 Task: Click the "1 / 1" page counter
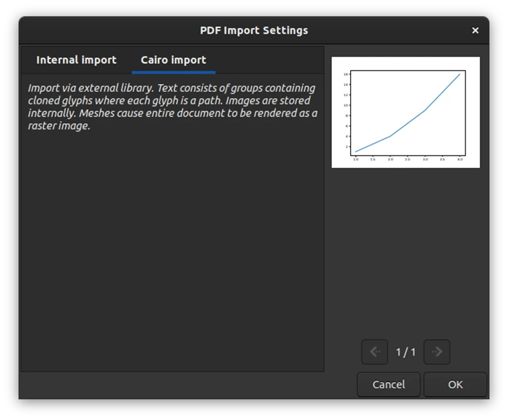(405, 352)
